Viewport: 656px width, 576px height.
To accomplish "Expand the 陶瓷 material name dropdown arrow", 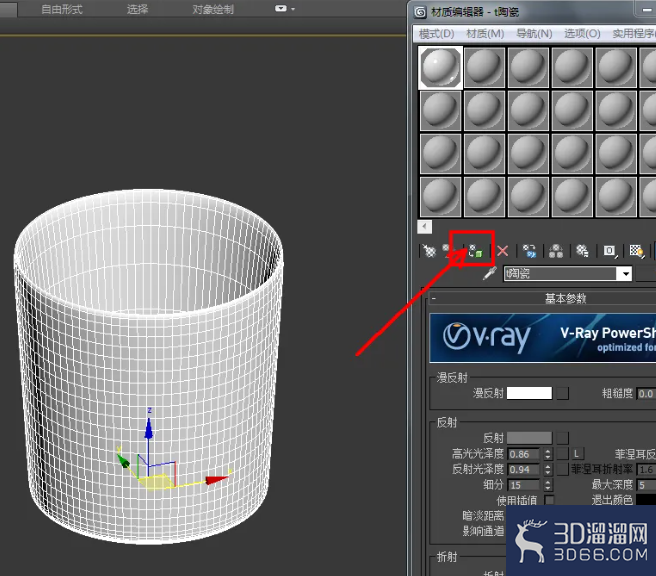I will (625, 274).
